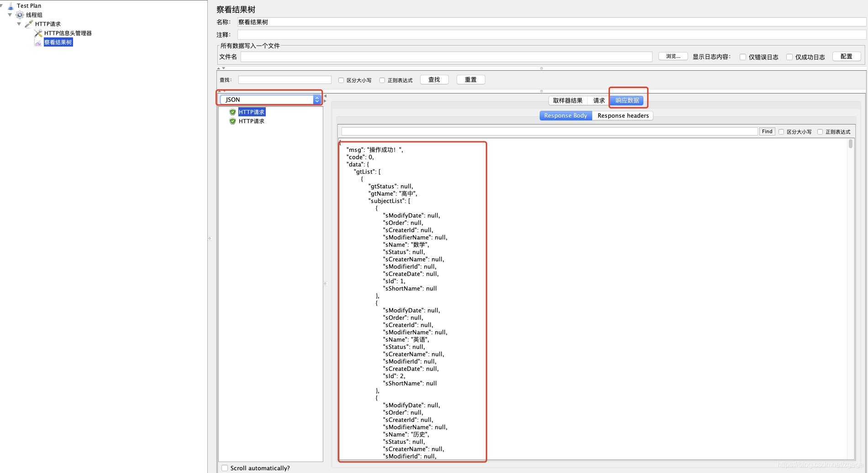Click the "sId": 1 line

tap(394, 281)
